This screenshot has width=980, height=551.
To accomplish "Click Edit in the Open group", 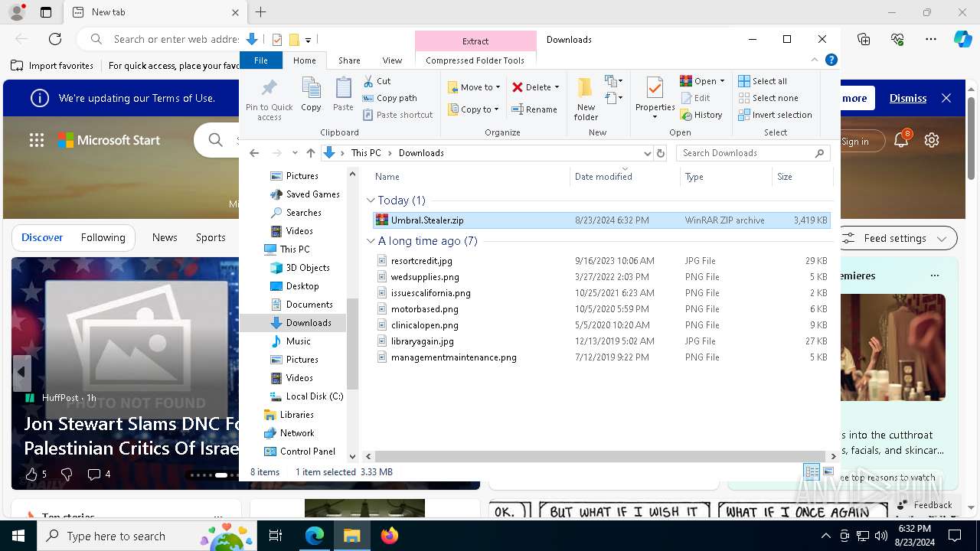I will click(x=694, y=98).
